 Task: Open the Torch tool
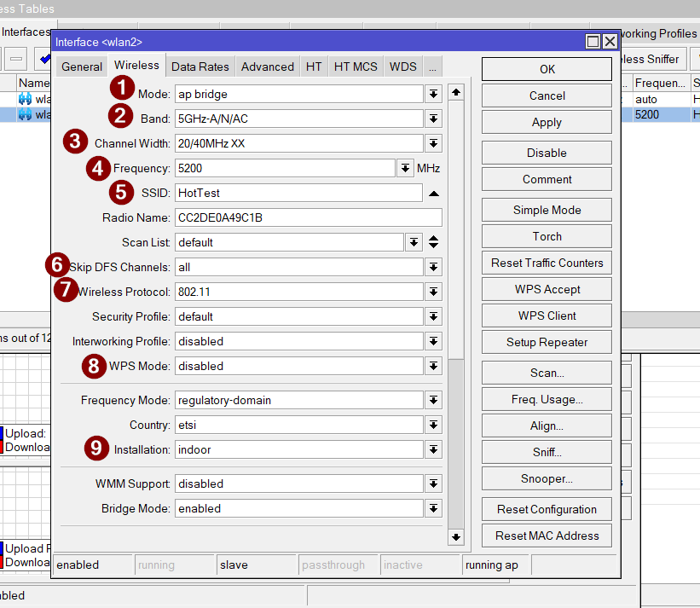pyautogui.click(x=547, y=236)
